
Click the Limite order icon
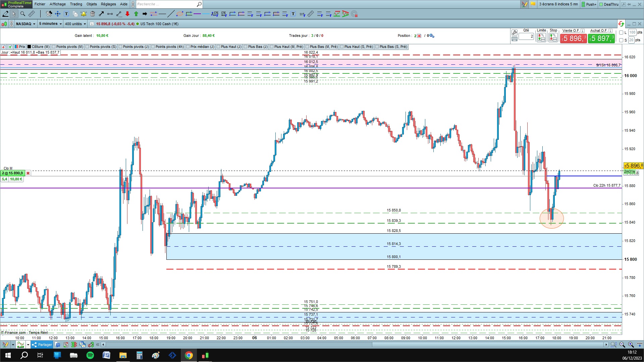(541, 38)
